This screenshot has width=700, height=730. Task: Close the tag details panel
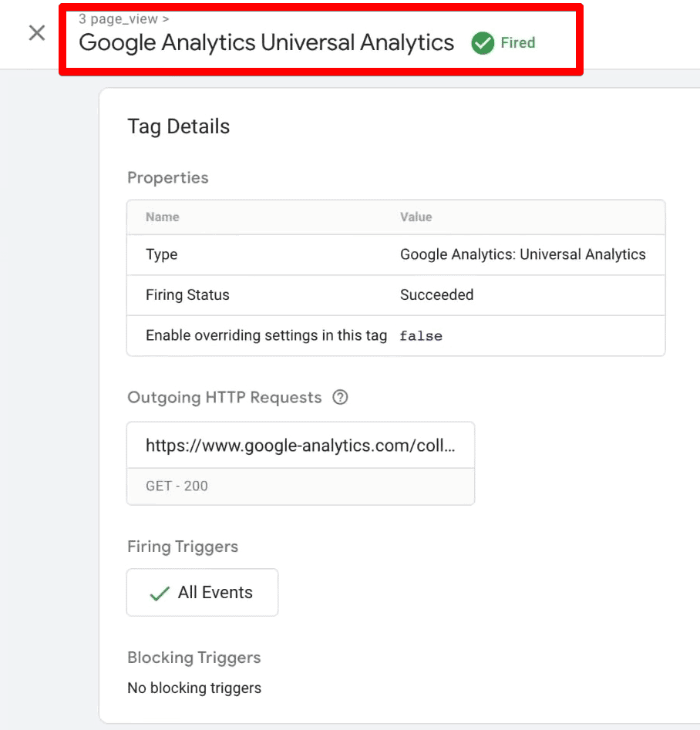click(x=37, y=33)
